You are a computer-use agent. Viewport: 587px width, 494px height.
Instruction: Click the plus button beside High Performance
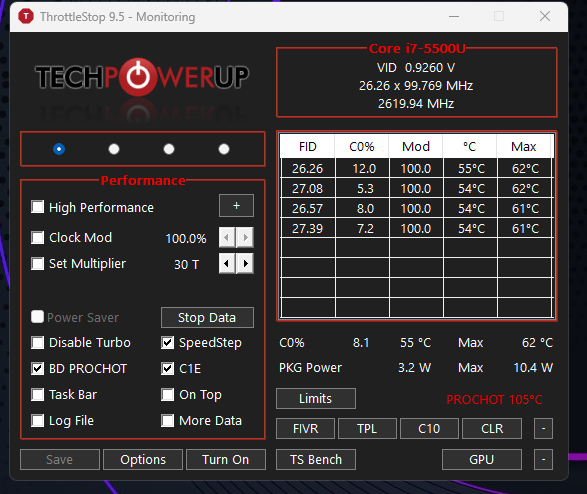pos(236,205)
